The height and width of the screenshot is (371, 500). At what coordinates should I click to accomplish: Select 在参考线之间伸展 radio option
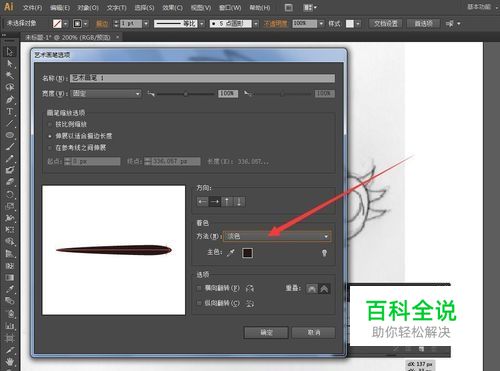pos(50,148)
